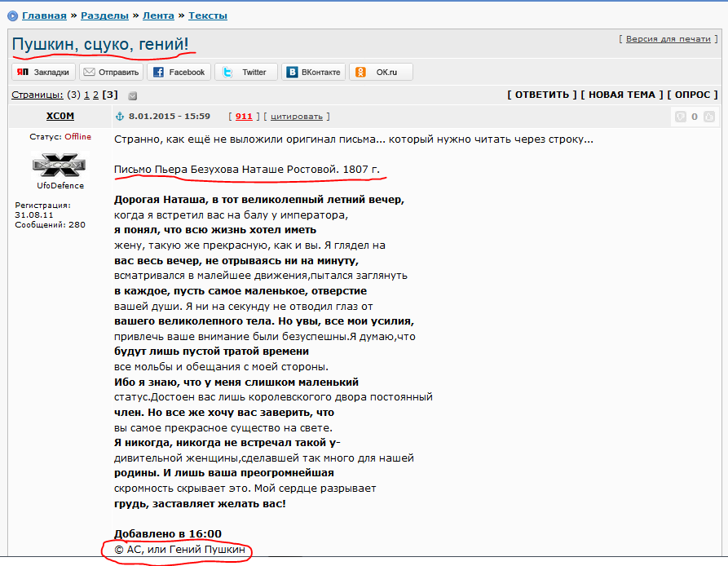Screen dimensions: 728x566
Task: Click the topic title Пушкин, сцуко, гений!
Action: [x=100, y=44]
